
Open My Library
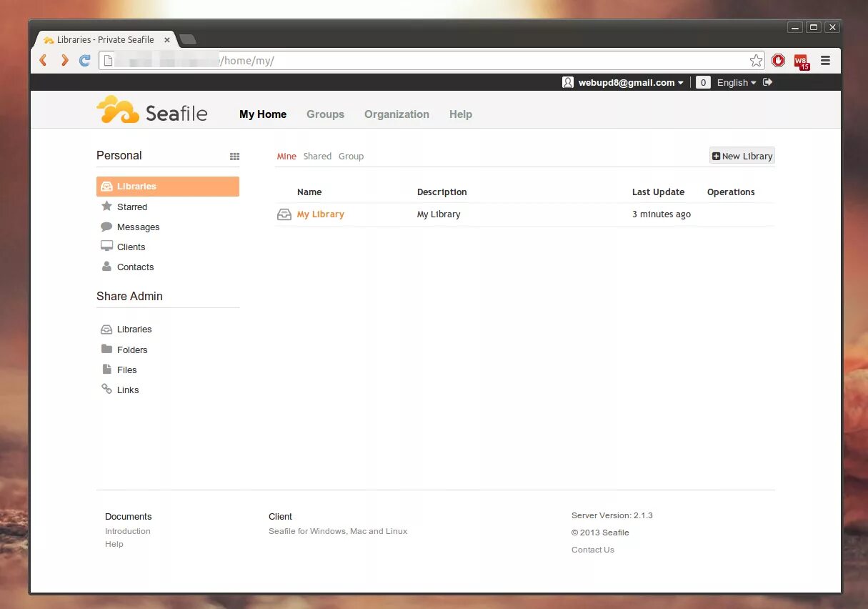pyautogui.click(x=320, y=214)
